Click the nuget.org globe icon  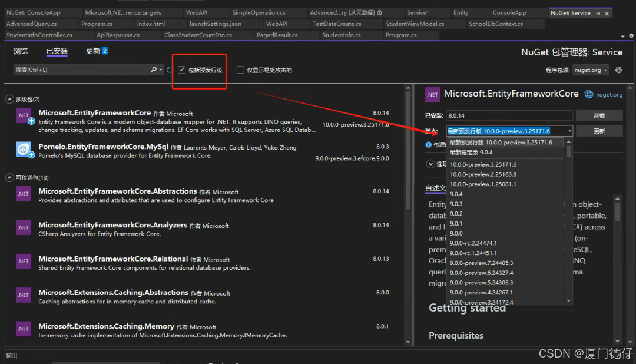click(588, 94)
